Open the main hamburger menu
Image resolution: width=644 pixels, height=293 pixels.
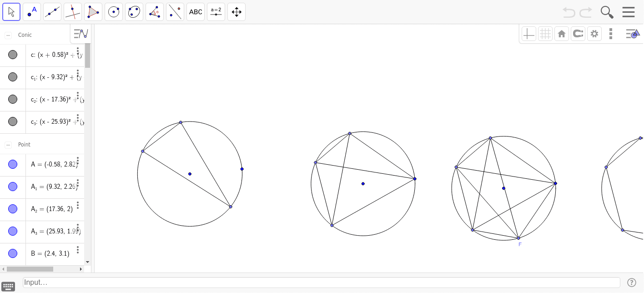tap(629, 12)
